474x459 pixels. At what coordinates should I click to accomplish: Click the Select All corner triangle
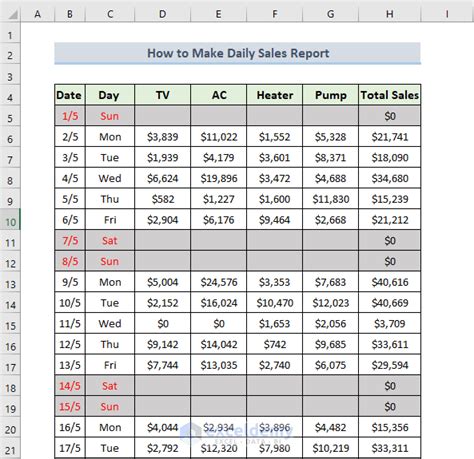13,14
